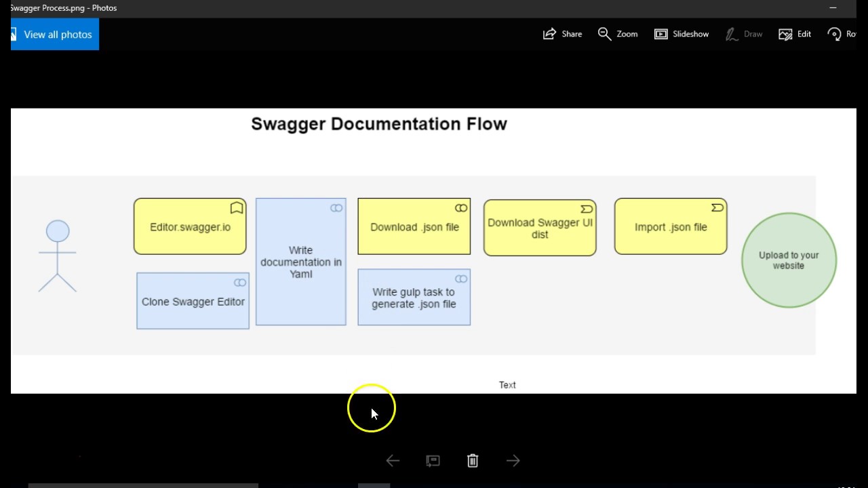Click Import .json file box
Viewport: 868px width, 488px height.
click(x=671, y=226)
